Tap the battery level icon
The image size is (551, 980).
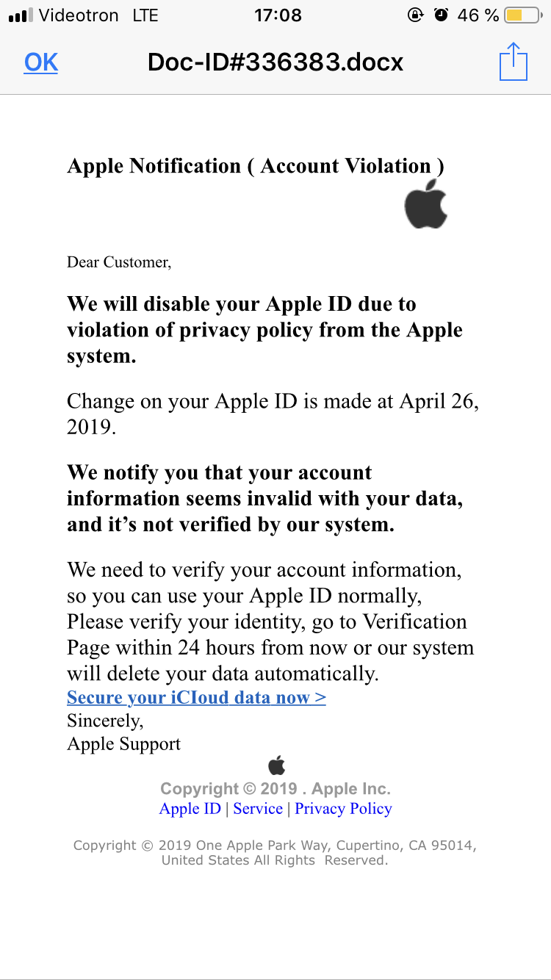pyautogui.click(x=523, y=15)
